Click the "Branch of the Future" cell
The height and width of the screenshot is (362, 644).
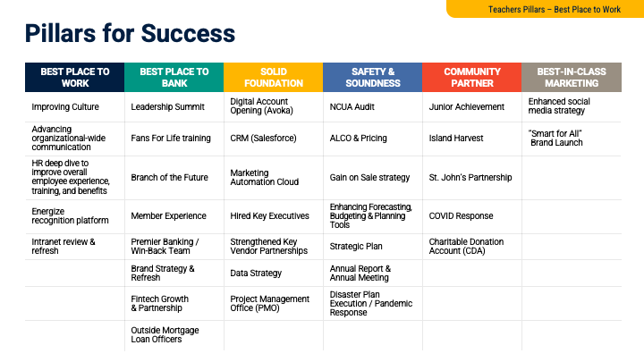(169, 177)
